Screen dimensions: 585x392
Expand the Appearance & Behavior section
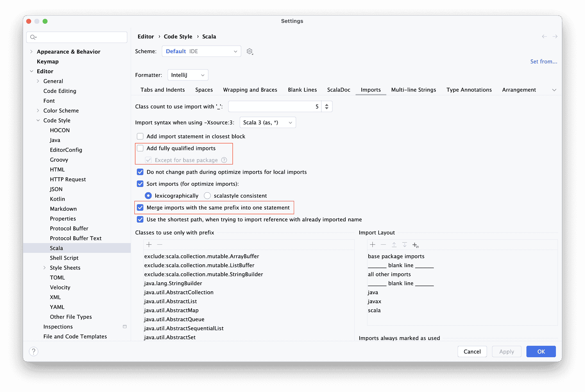pyautogui.click(x=32, y=52)
